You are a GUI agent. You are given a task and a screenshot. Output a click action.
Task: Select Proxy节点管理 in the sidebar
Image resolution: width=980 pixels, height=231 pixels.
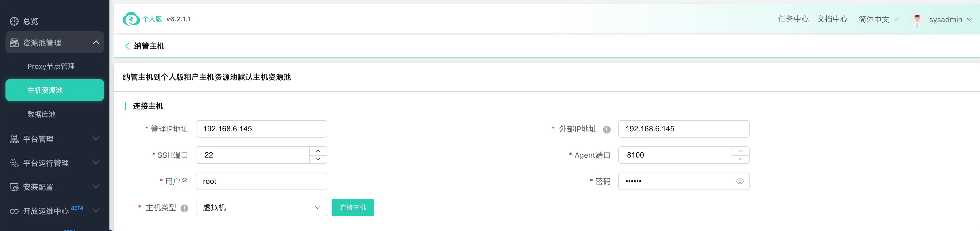[x=51, y=67]
